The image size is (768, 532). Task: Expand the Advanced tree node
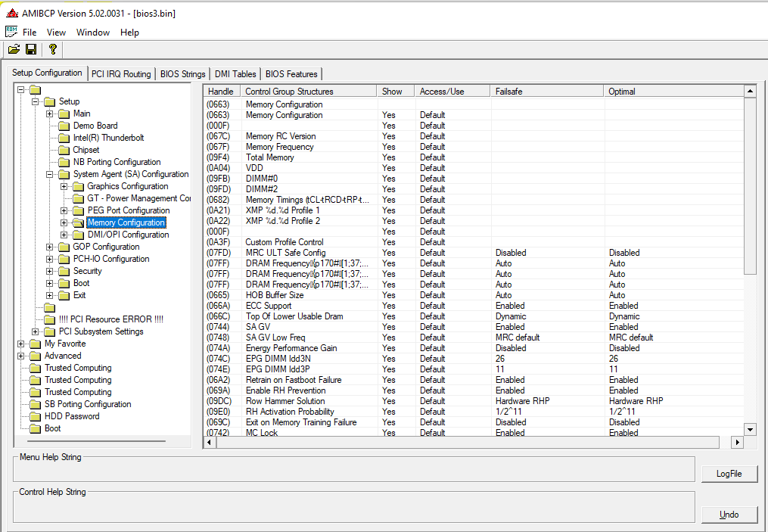pyautogui.click(x=20, y=356)
